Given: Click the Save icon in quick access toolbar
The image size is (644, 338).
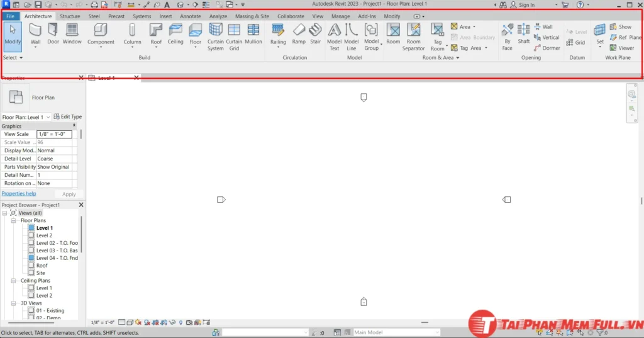Looking at the screenshot, I should [38, 5].
